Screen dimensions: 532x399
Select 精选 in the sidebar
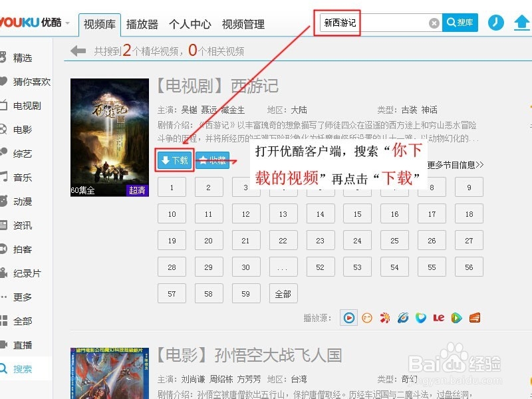click(x=23, y=58)
